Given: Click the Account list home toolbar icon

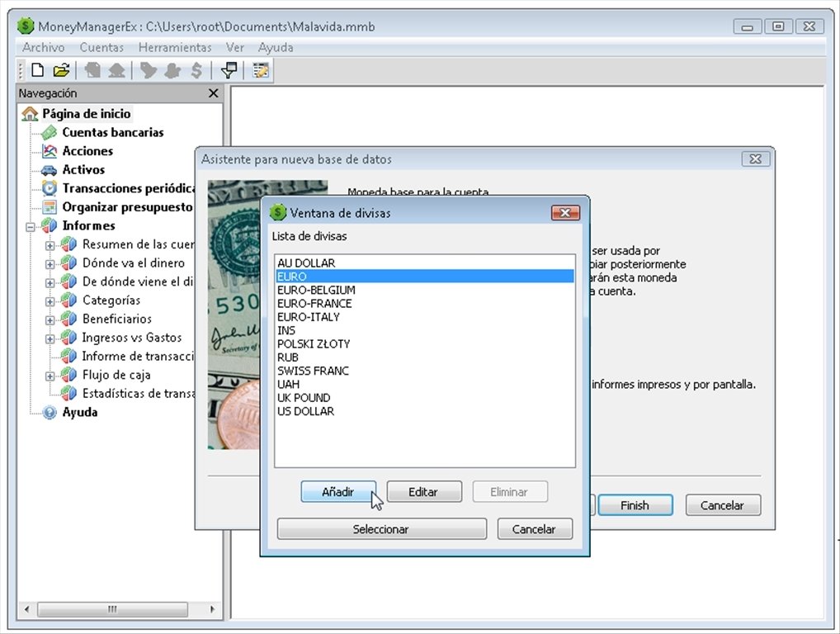Looking at the screenshot, I should [117, 70].
